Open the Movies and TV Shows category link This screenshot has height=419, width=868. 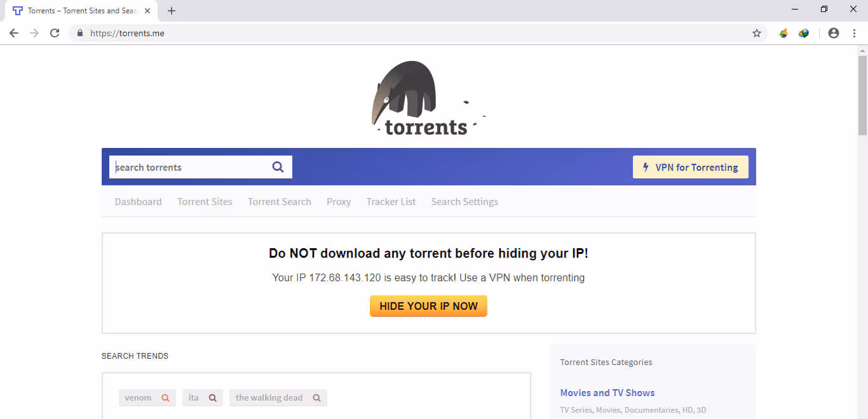(607, 393)
